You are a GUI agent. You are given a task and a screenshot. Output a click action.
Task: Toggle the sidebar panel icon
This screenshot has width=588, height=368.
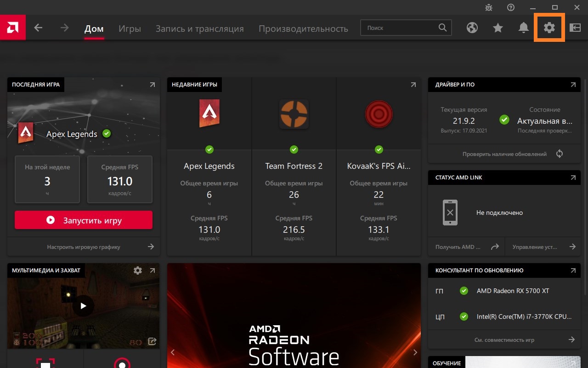click(575, 28)
